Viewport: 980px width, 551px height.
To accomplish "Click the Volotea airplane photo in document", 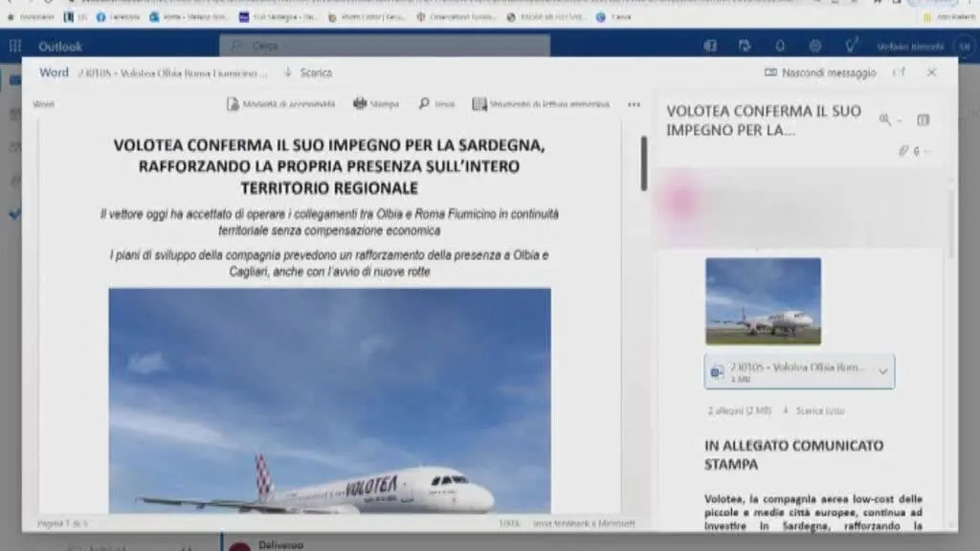I will coord(329,401).
